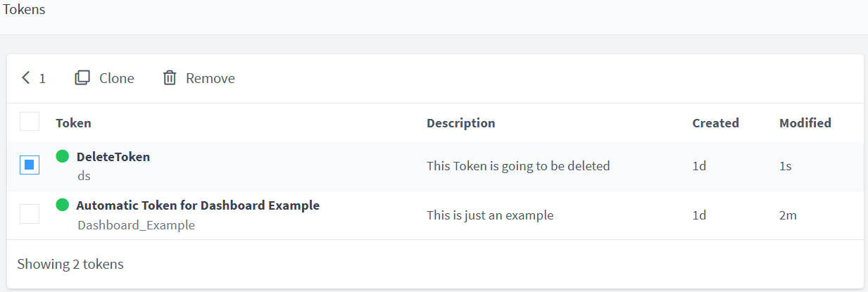Open the DeleteToken token name
The width and height of the screenshot is (868, 292).
tap(113, 157)
